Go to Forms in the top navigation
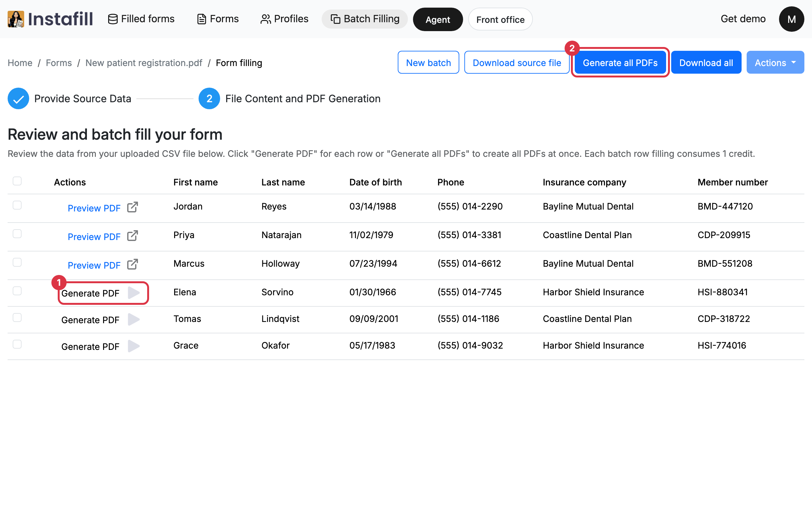Viewport: 812px width, 508px height. click(218, 19)
